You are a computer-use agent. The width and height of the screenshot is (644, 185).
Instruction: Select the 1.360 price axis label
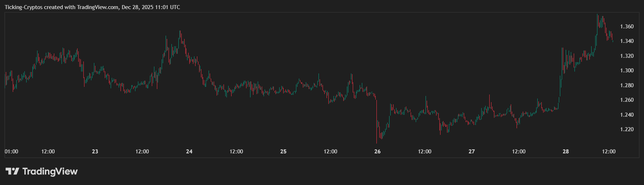pyautogui.click(x=627, y=27)
